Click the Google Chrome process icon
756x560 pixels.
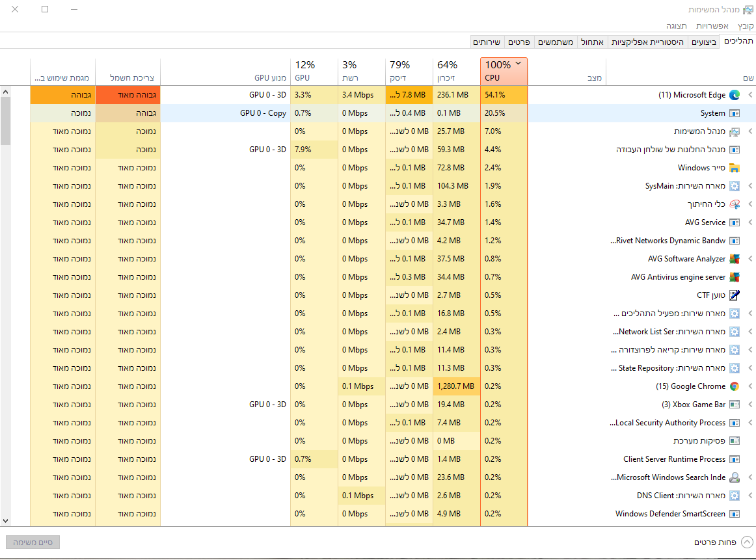click(x=735, y=386)
